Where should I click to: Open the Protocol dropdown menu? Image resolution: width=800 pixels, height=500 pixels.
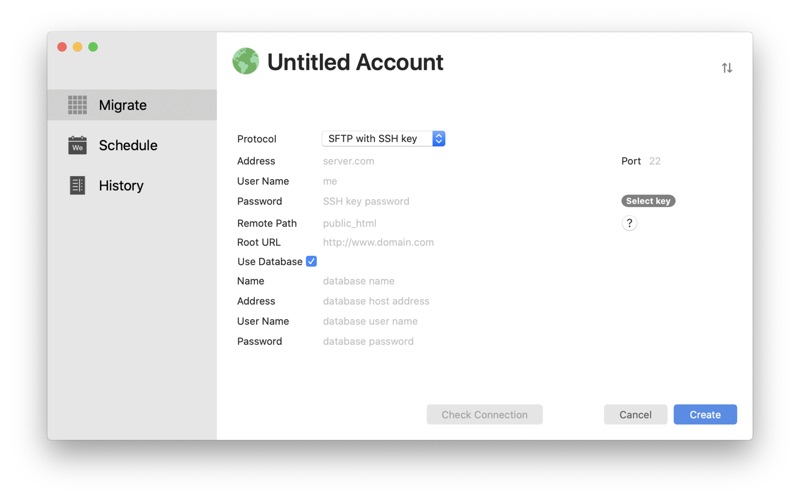(384, 139)
